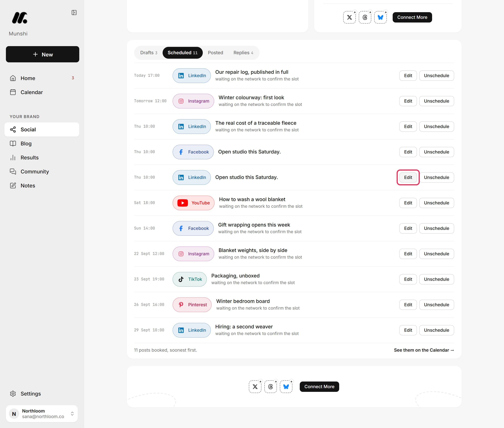Create a new post with New button
Image resolution: width=504 pixels, height=428 pixels.
click(42, 54)
